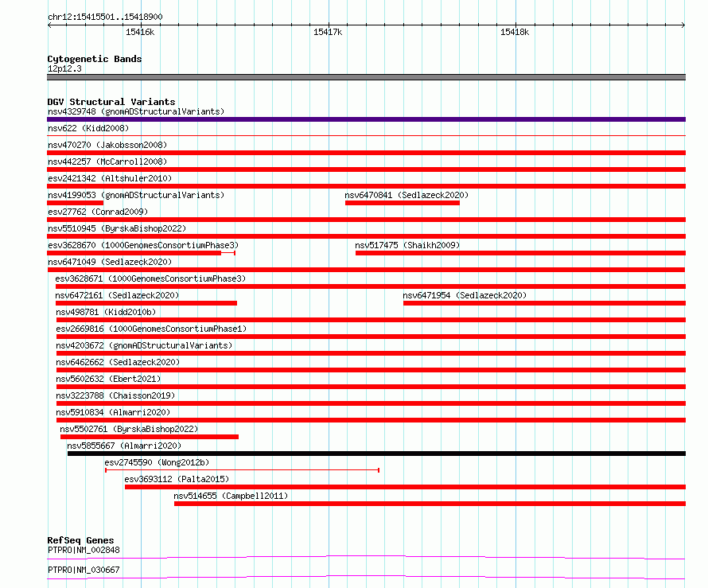708x588 pixels.
Task: Click nsv6471049 (Sedlazeck2020) label
Action: 110,262
